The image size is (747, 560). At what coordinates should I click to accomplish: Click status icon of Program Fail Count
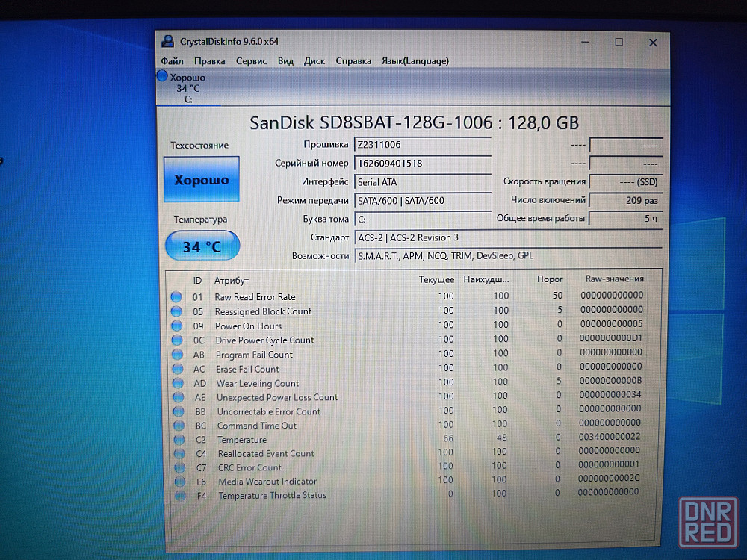[x=177, y=354]
